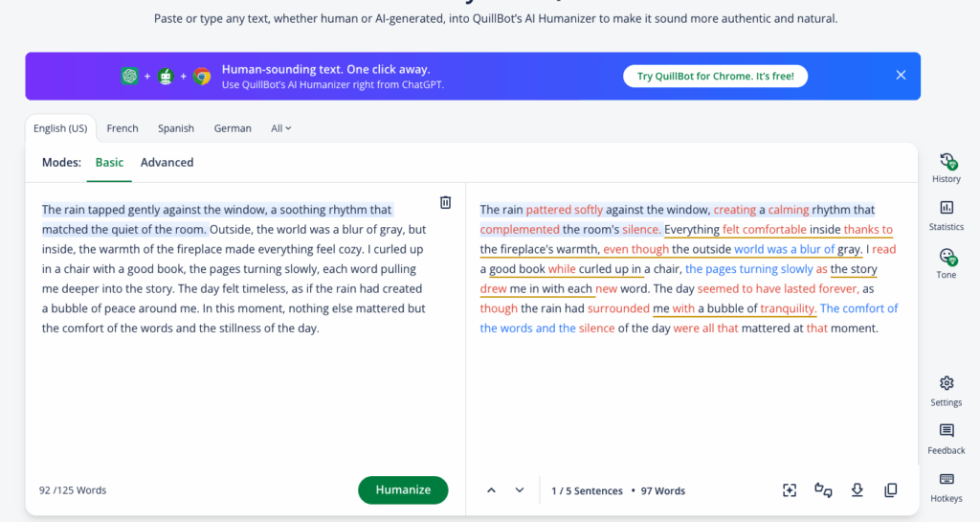Click Try QuillBot for Chrome button
The height and width of the screenshot is (522, 980).
click(715, 77)
